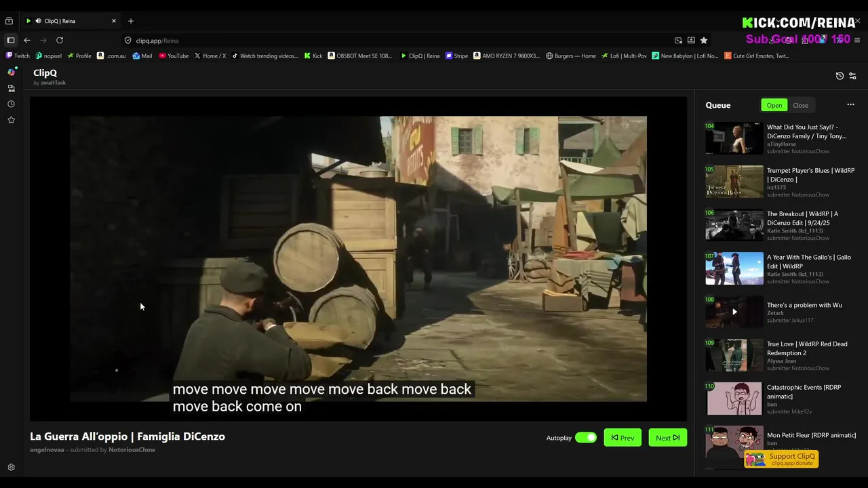Close the ClipQ | Reina tab
Image resolution: width=868 pixels, height=488 pixels.
point(114,21)
